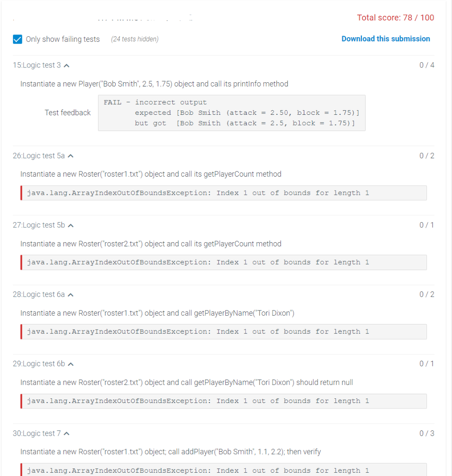The height and width of the screenshot is (476, 452).
Task: Collapse the Logic test 6a section
Action: click(71, 294)
